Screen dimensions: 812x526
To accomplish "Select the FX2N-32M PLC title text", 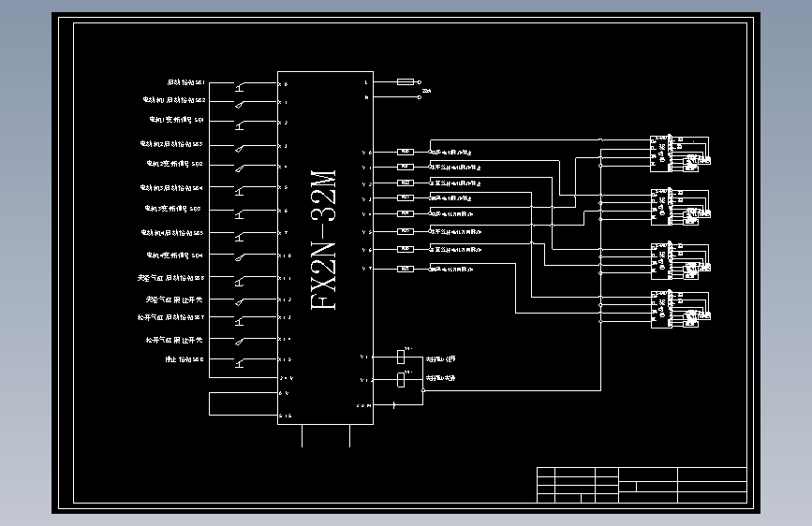I will pyautogui.click(x=324, y=240).
